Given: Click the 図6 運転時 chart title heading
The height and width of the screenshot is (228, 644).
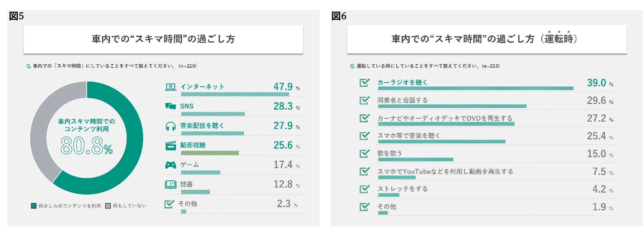Looking at the screenshot, I should (x=484, y=39).
